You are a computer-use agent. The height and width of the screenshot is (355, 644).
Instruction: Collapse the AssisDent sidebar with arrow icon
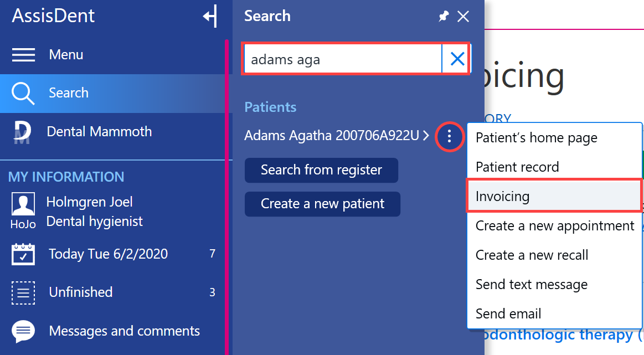pos(210,17)
